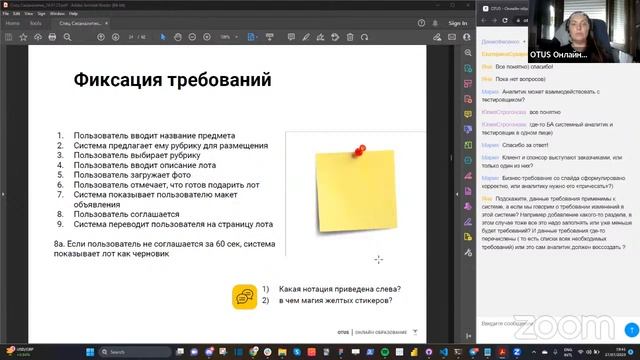
Task: Select the highlight pen tool
Action: [x=306, y=37]
